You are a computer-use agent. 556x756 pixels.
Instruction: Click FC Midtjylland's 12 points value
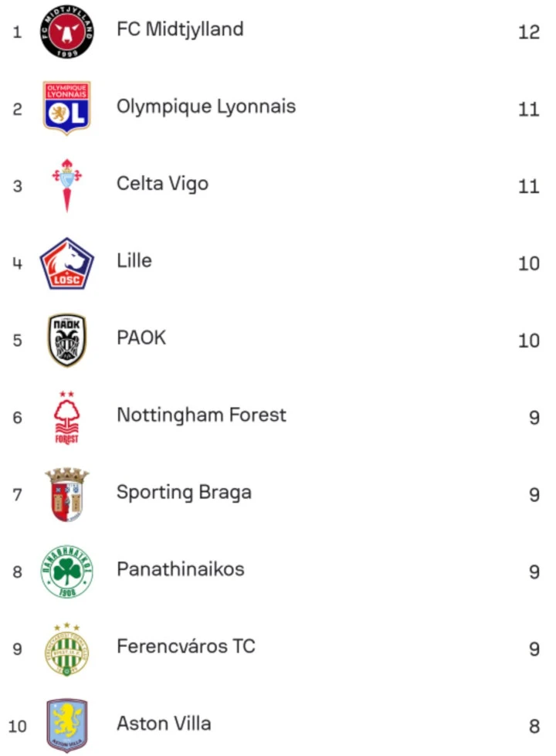click(x=529, y=32)
